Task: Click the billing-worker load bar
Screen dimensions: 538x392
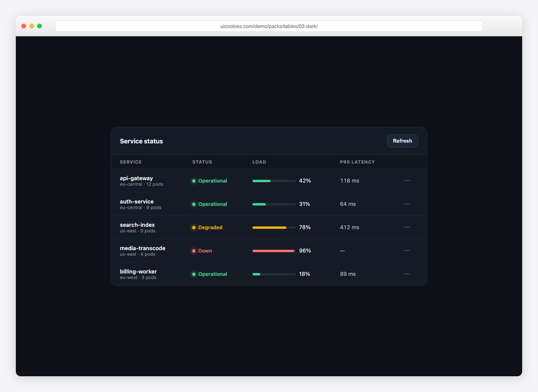Action: click(274, 274)
